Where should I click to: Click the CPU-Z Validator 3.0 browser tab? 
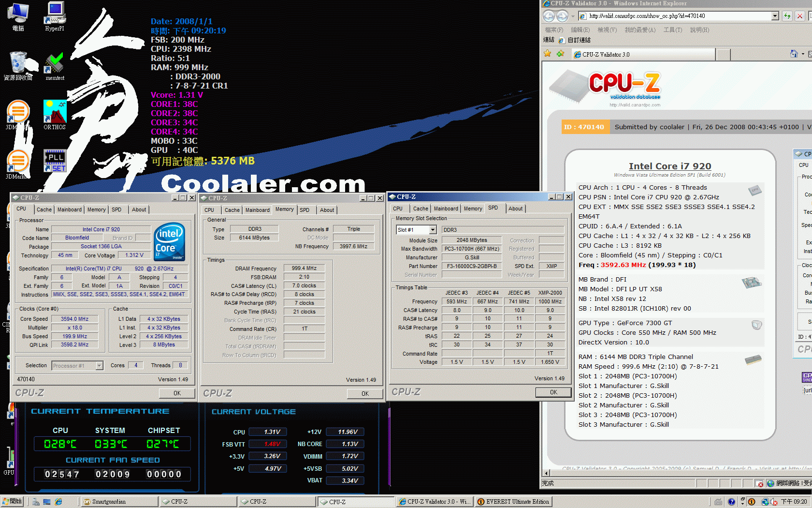tap(643, 54)
